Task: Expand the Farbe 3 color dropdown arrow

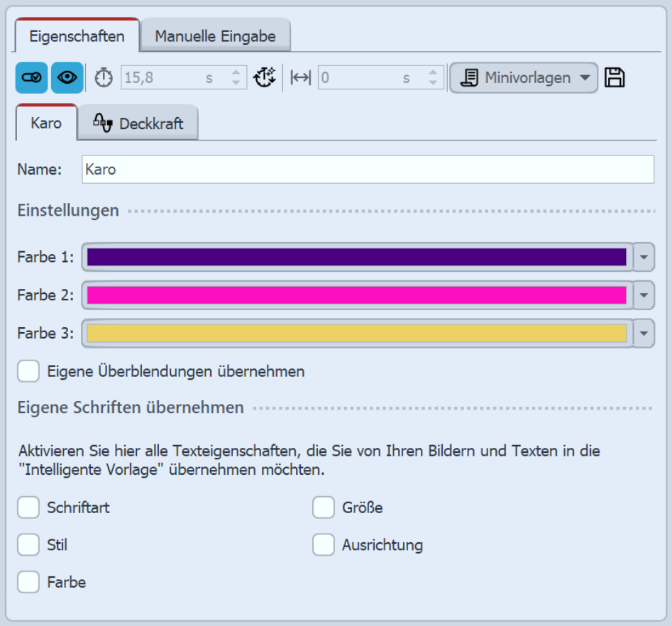Action: click(x=643, y=333)
